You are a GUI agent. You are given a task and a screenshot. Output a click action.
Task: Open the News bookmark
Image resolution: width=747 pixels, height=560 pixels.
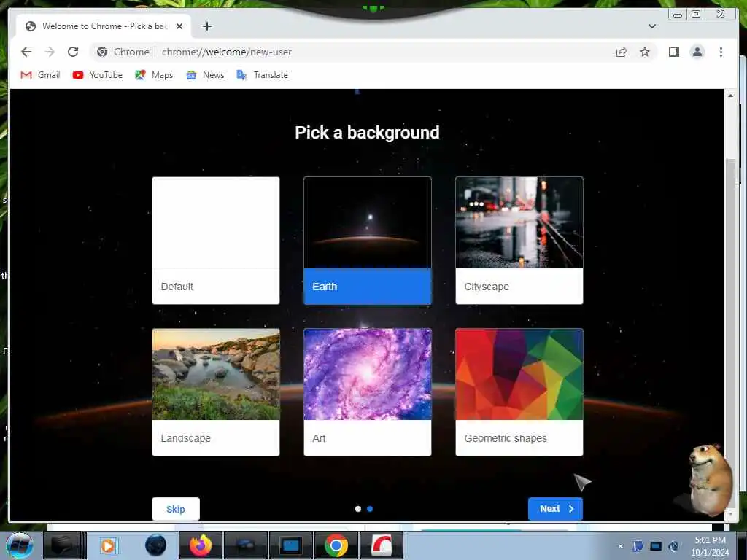click(205, 75)
